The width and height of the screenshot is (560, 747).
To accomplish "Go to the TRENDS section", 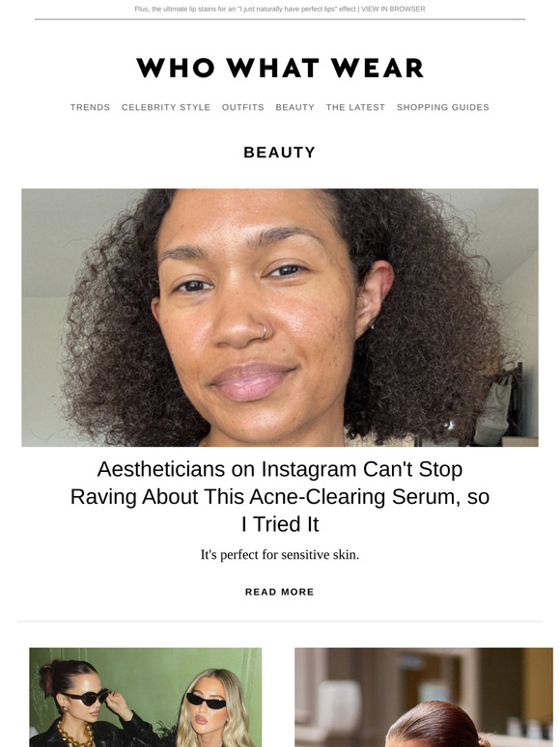I will pyautogui.click(x=90, y=107).
